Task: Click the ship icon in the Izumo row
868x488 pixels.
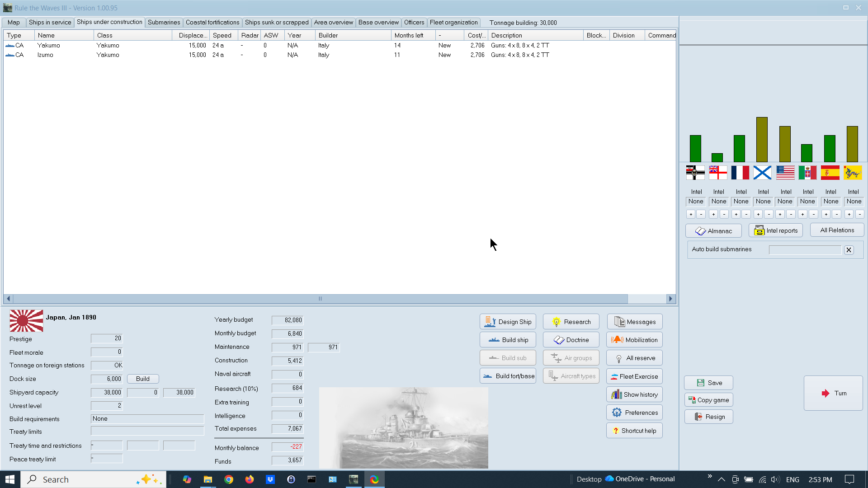Action: coord(10,55)
